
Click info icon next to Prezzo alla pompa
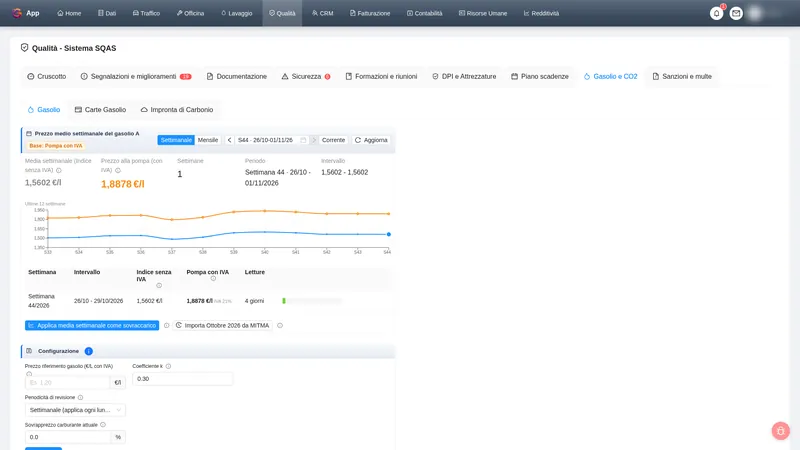tap(118, 170)
